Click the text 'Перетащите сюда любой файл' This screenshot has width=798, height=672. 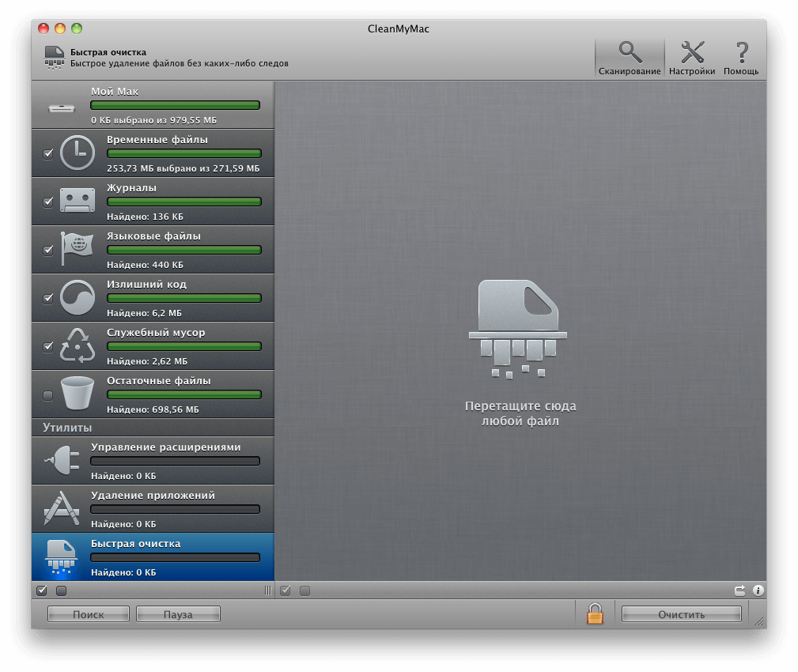520,413
